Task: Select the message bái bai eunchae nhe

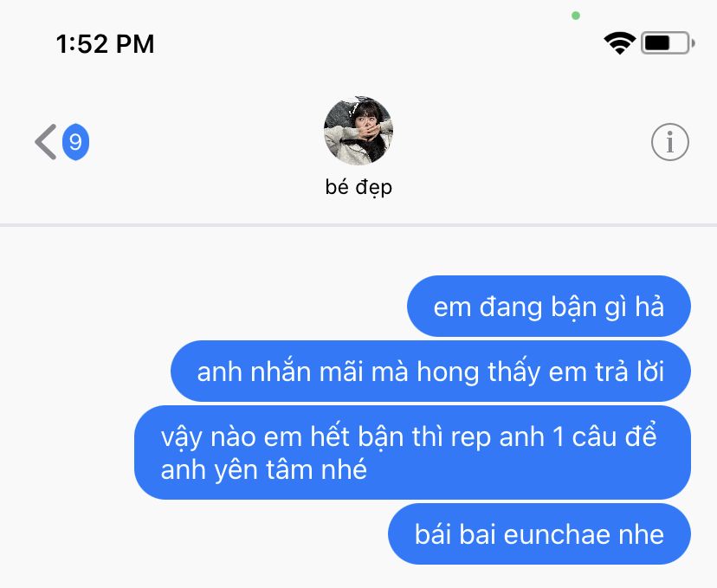Action: click(x=539, y=534)
